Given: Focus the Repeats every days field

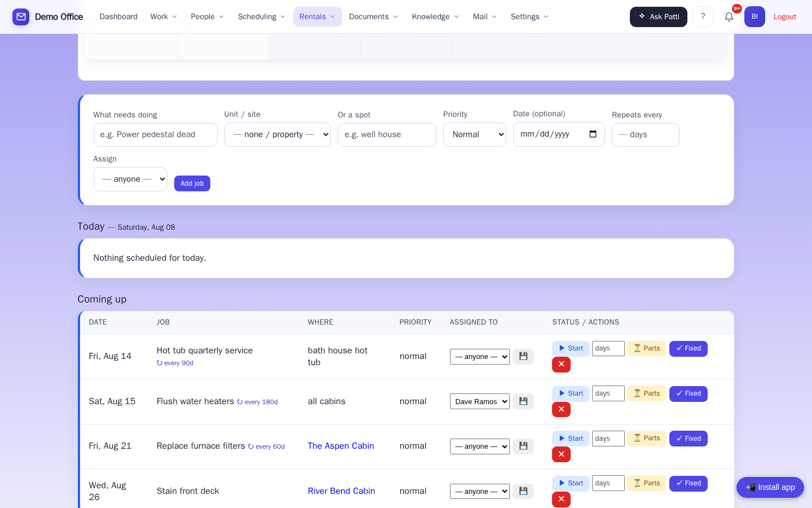Looking at the screenshot, I should (646, 135).
